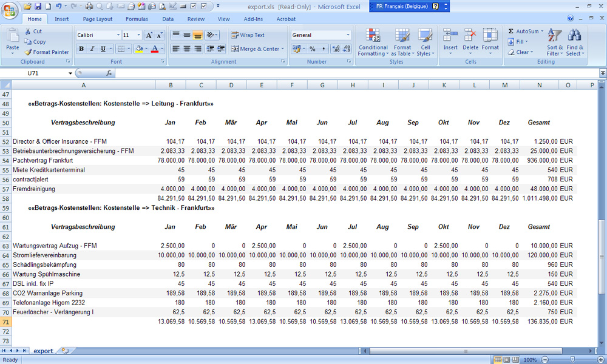This screenshot has height=364, width=607.
Task: Click the AutoSum button
Action: (x=522, y=31)
